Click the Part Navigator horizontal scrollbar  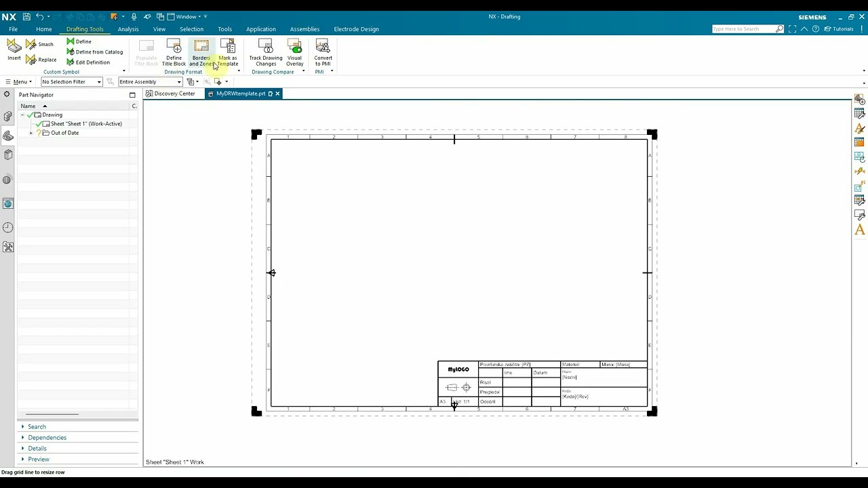(x=52, y=414)
